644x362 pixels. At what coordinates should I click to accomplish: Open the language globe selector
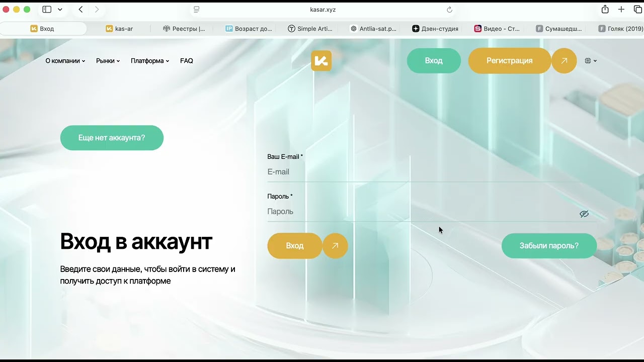[591, 61]
